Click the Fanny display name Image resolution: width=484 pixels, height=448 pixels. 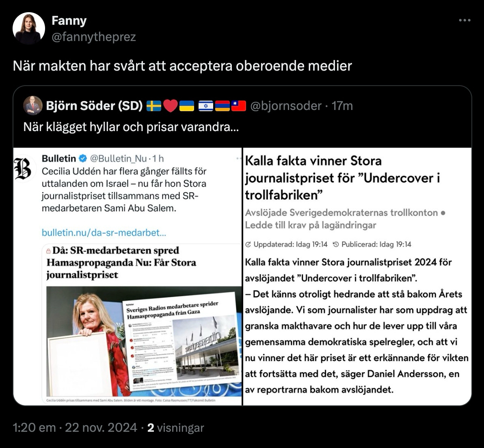click(x=69, y=21)
